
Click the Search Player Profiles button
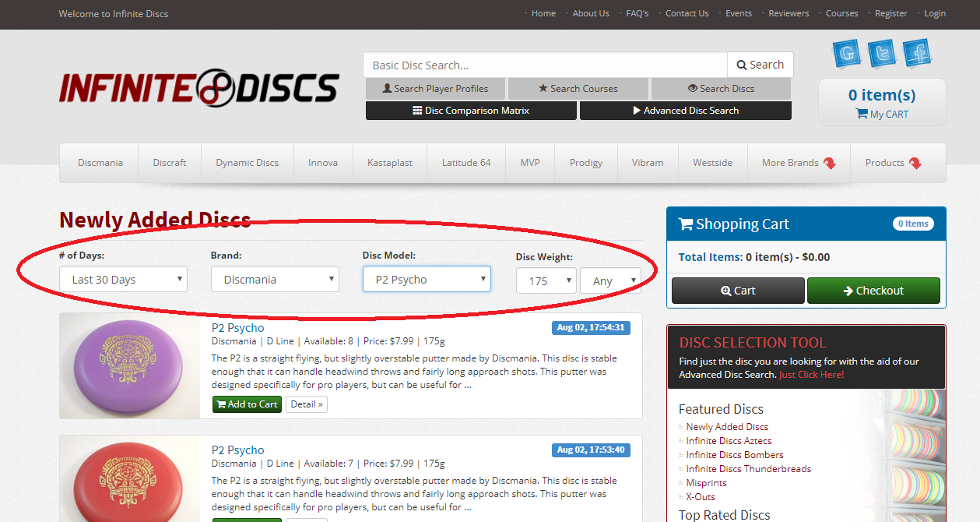[435, 89]
